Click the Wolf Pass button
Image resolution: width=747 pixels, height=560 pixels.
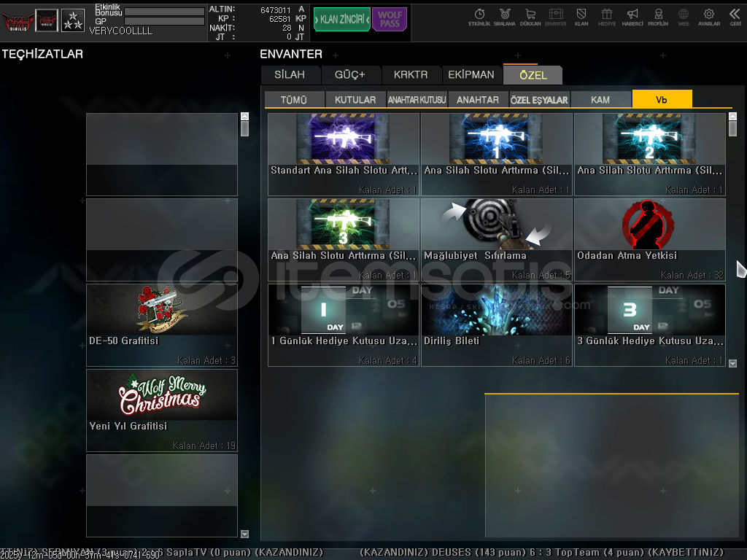pyautogui.click(x=390, y=20)
